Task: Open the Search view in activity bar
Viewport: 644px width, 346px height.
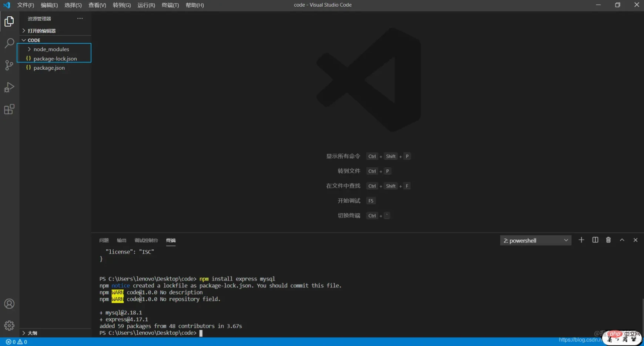Action: [9, 43]
